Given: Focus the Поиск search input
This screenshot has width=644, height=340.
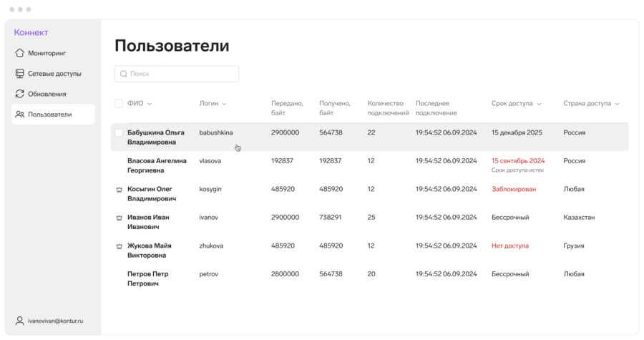Looking at the screenshot, I should click(x=182, y=74).
